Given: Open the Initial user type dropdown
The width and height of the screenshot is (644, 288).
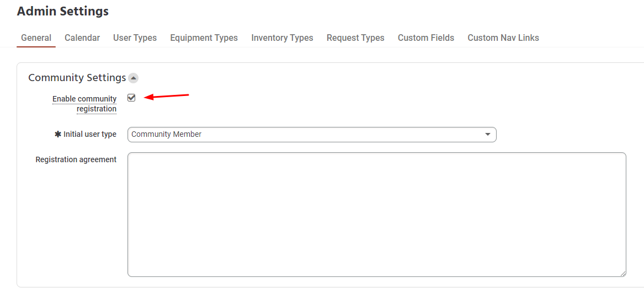Looking at the screenshot, I should tap(311, 135).
